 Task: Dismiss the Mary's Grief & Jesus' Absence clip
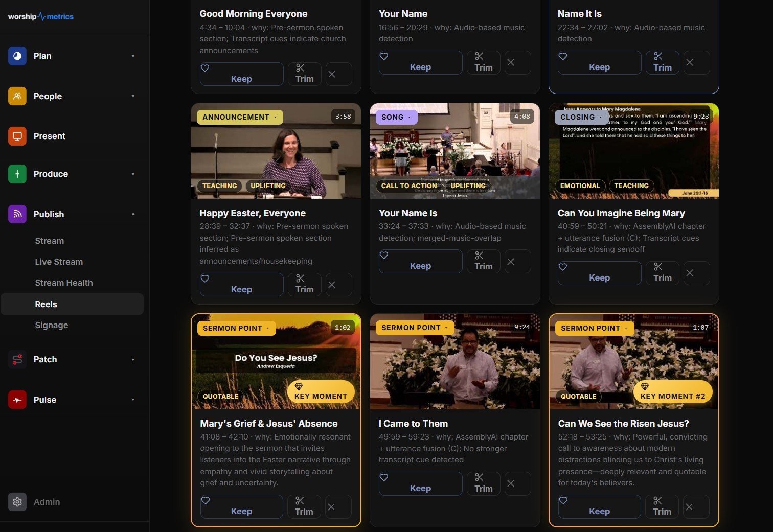(338, 506)
